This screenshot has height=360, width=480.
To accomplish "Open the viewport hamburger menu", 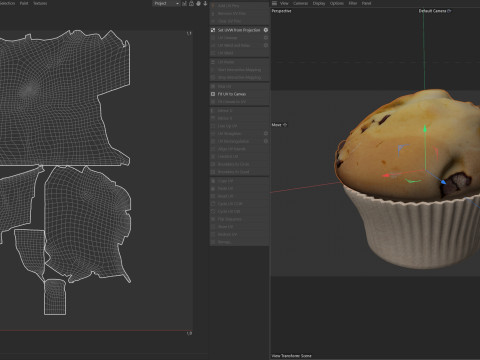I will pyautogui.click(x=274, y=3).
